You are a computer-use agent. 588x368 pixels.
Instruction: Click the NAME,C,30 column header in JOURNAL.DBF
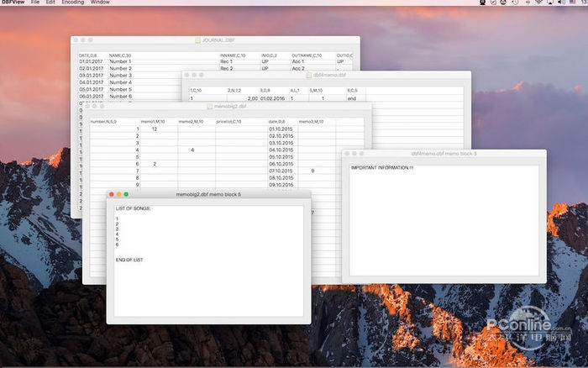(120, 55)
